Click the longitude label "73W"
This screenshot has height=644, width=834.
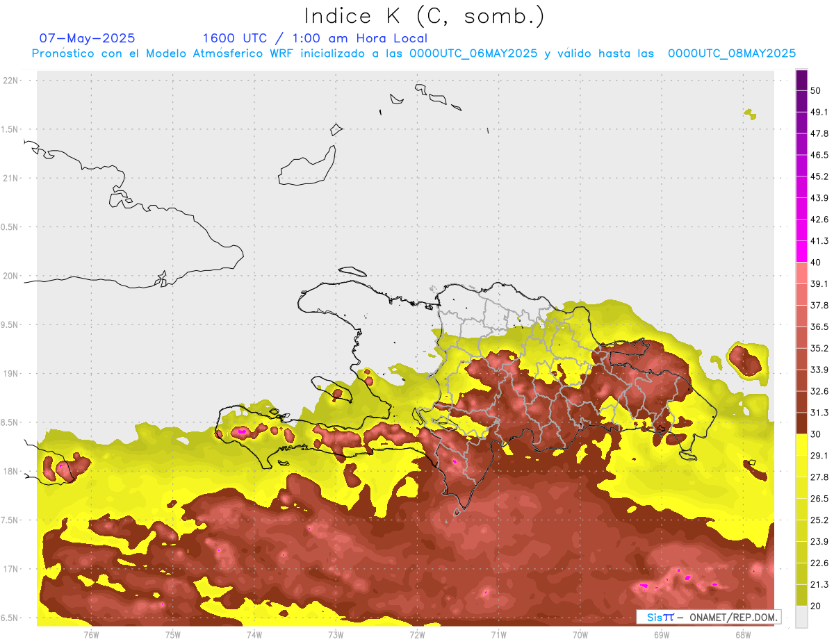[336, 634]
